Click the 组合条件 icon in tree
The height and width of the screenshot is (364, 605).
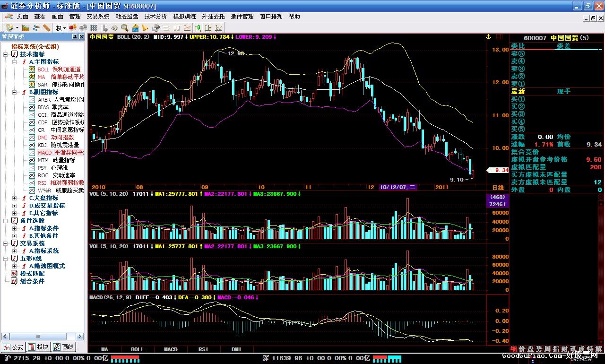pyautogui.click(x=14, y=281)
